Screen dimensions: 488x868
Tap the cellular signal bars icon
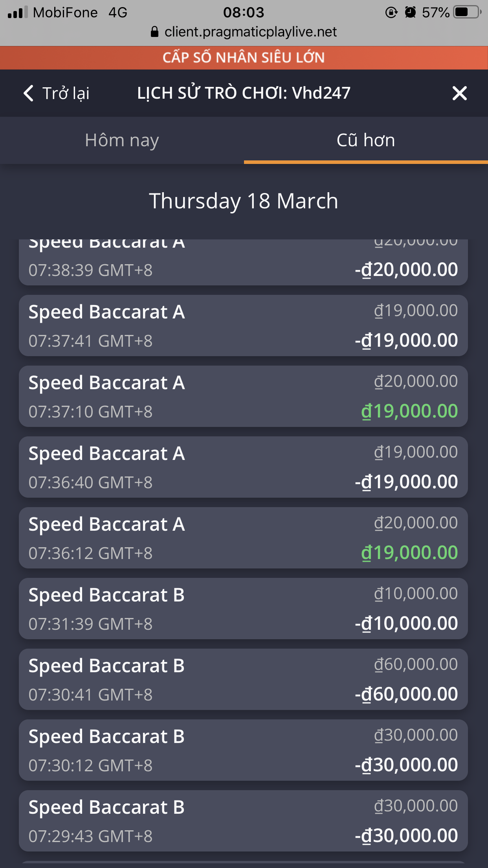coord(18,13)
